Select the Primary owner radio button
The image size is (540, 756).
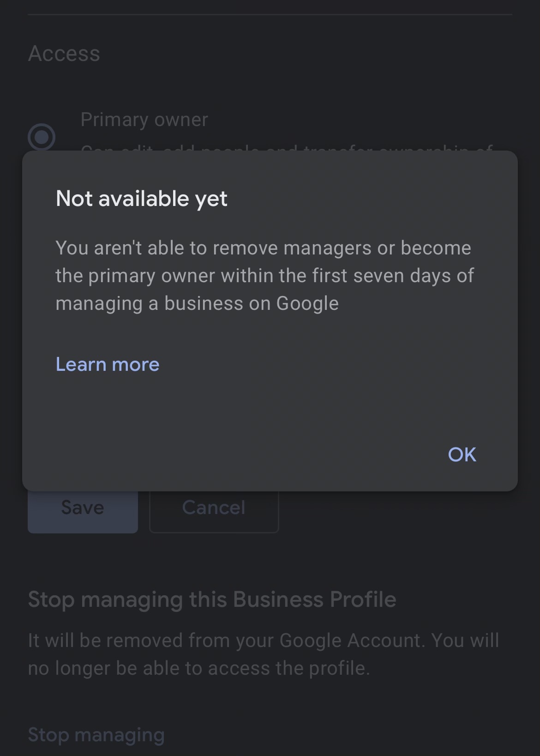click(42, 137)
